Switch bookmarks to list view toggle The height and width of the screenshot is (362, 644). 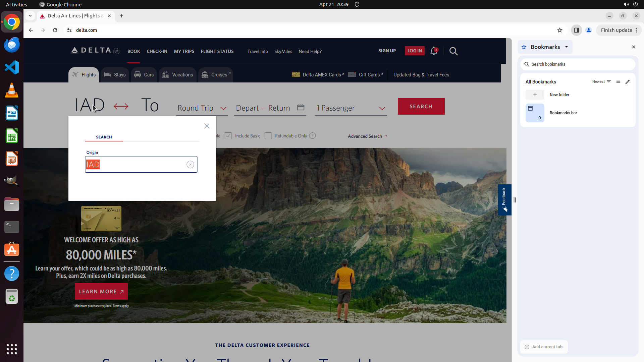[x=618, y=82]
